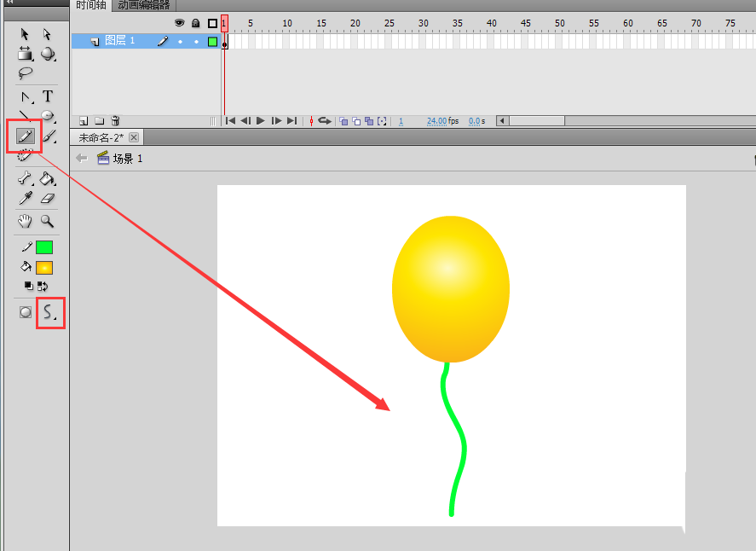Toggle Onion Skin Outlines button
Image resolution: width=756 pixels, height=551 pixels.
click(x=356, y=121)
